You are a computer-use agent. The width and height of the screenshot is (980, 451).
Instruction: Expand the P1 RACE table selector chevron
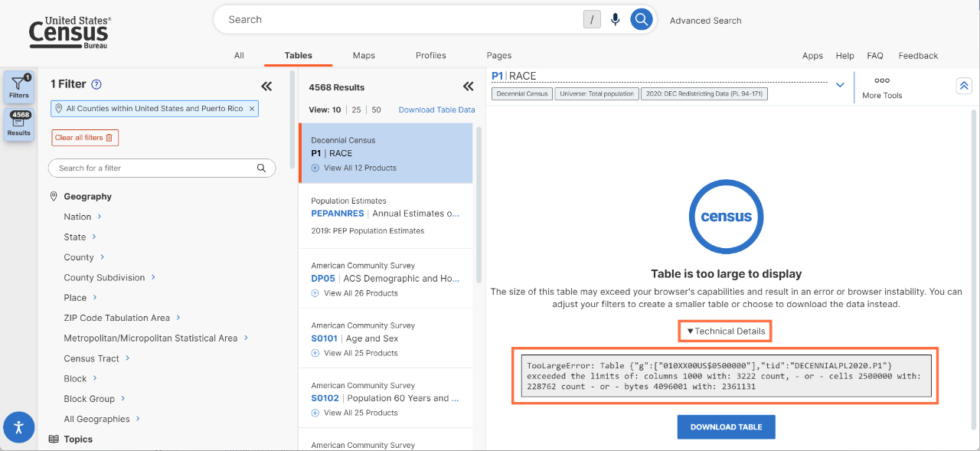pyautogui.click(x=840, y=85)
